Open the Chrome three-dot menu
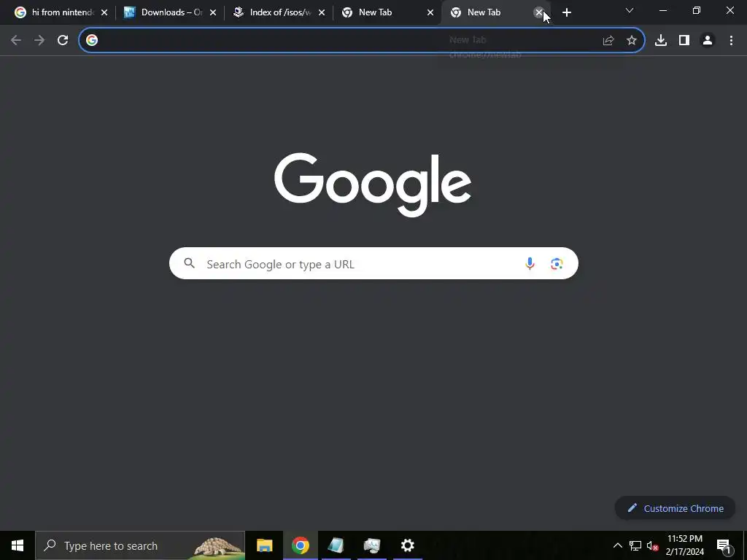 pos(731,41)
